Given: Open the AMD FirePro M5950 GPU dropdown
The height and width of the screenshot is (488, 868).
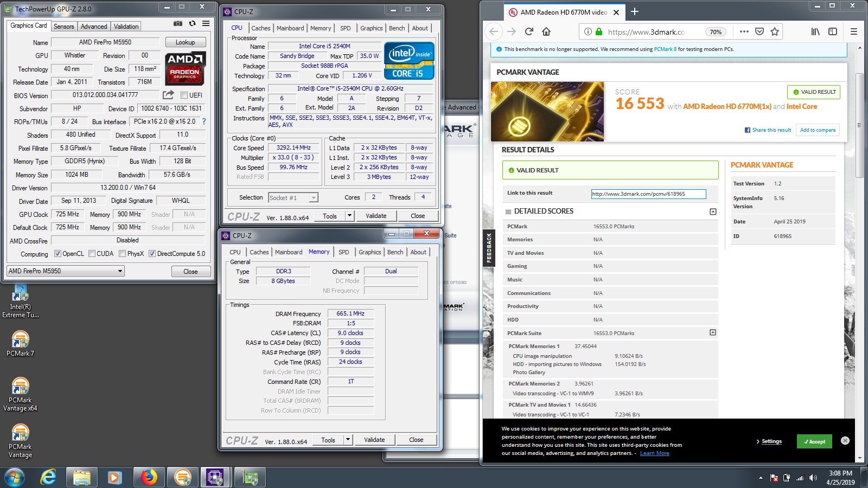Looking at the screenshot, I should coord(66,271).
